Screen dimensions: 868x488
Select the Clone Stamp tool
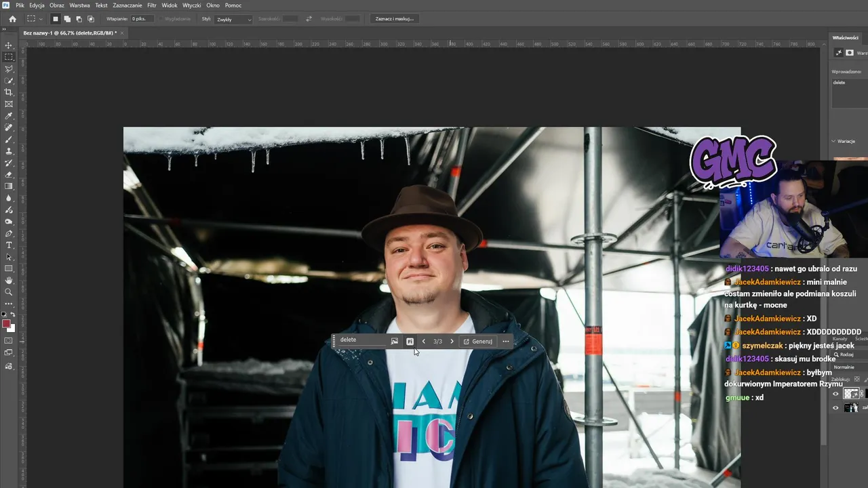tap(9, 151)
